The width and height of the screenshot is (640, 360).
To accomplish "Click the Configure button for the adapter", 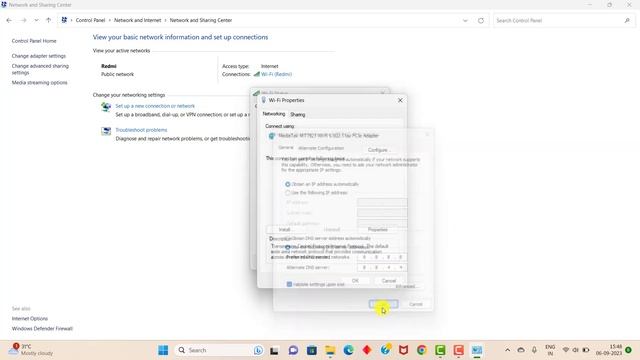I will click(x=378, y=150).
